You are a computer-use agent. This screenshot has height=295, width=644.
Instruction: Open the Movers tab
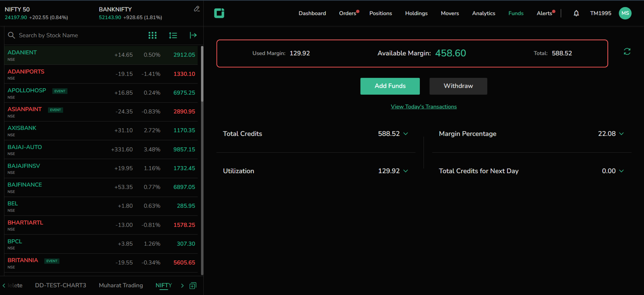450,13
